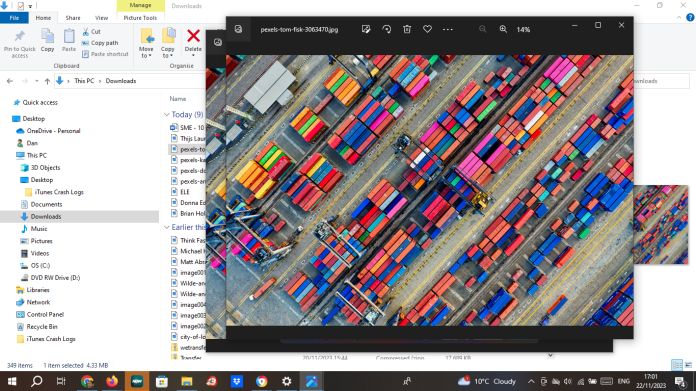Select OneDrive - Personal in navigation pane
Viewport: 696px width, 391px height.
tap(53, 131)
